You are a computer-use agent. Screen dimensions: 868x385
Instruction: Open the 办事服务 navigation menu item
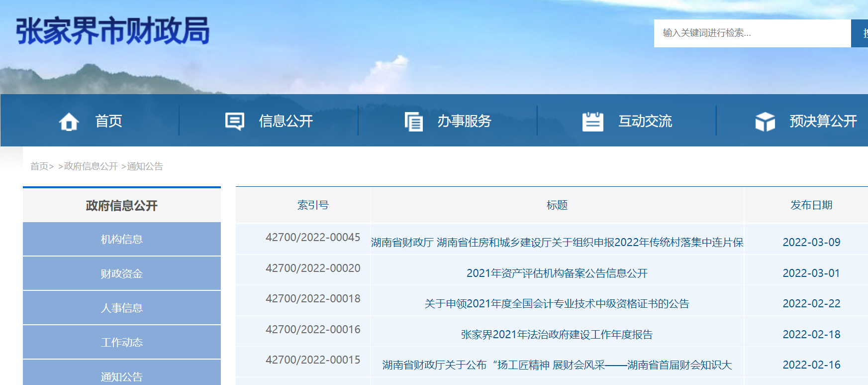coord(464,121)
